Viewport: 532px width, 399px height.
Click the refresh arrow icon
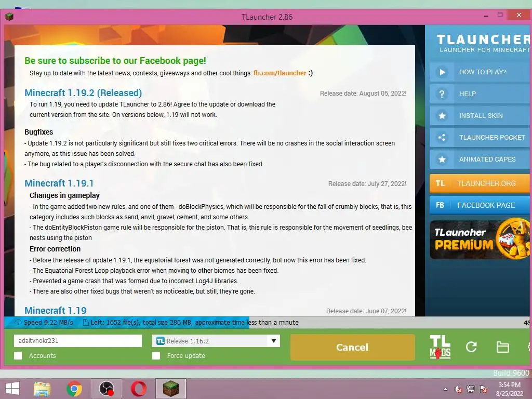[x=471, y=347]
